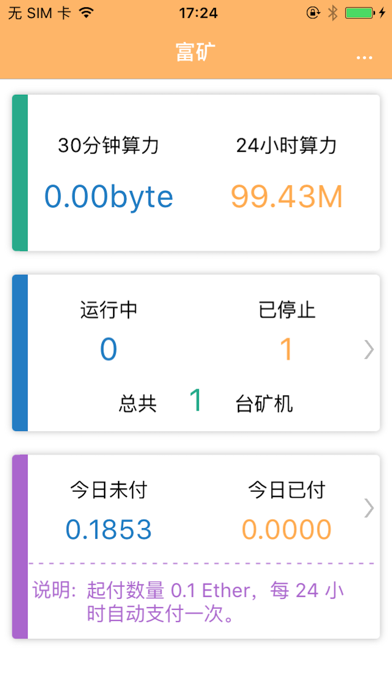
Task: Tap the Wi-Fi status icon
Action: [87, 13]
